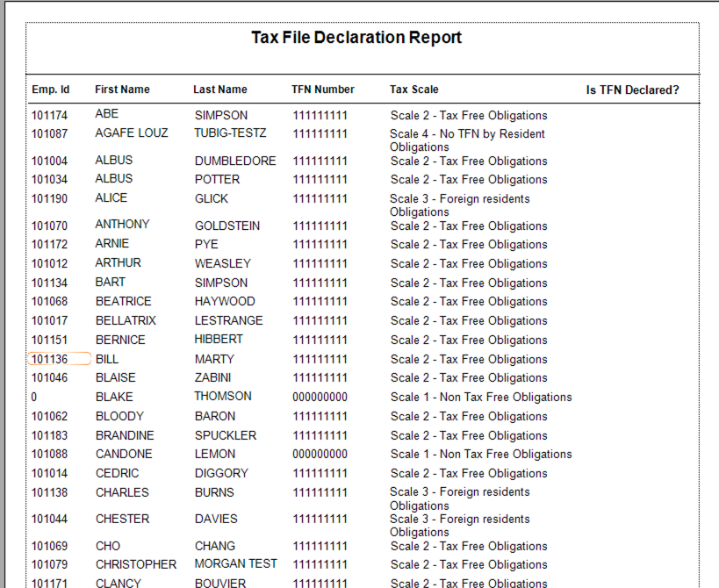Click the Last Name column header

220,90
